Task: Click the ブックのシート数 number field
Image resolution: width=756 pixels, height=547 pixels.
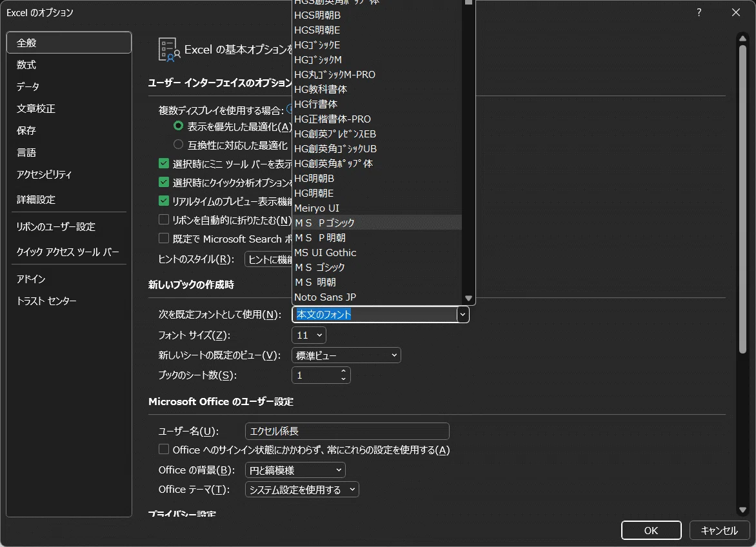Action: (315, 375)
